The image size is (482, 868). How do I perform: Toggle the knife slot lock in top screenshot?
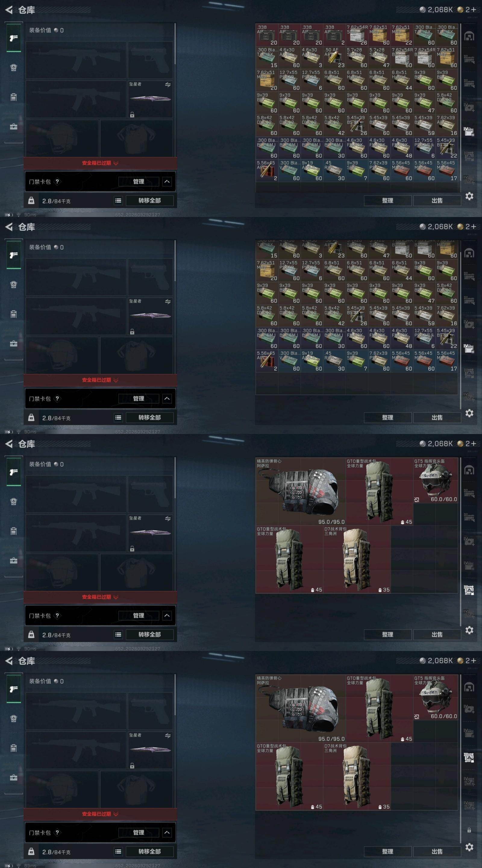coord(132,115)
